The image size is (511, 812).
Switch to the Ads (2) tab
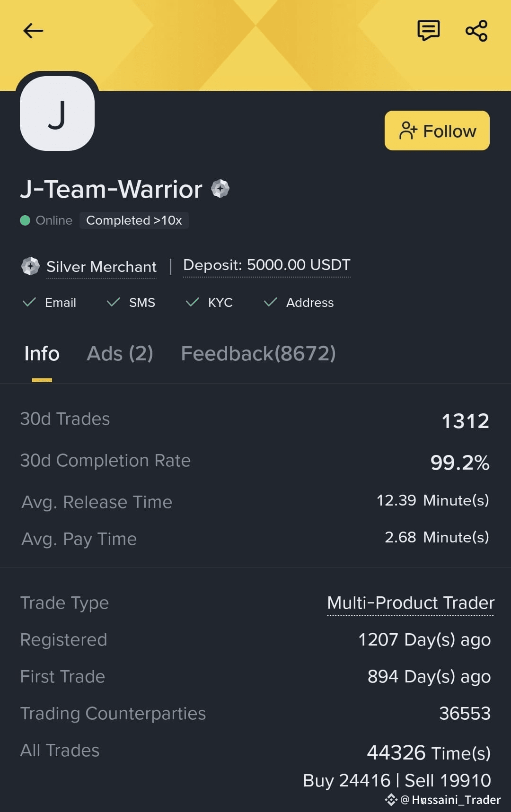pos(120,354)
